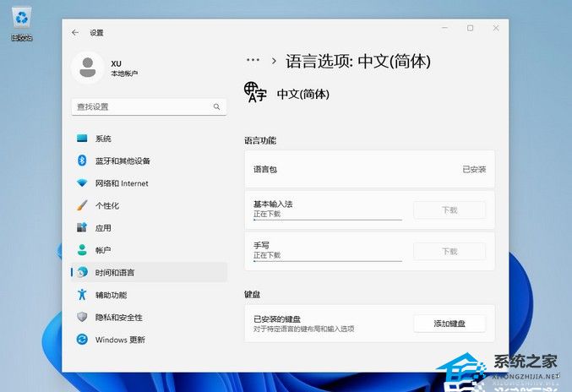The width and height of the screenshot is (572, 392).
Task: Open 隐私和安全性 settings
Action: click(x=150, y=318)
